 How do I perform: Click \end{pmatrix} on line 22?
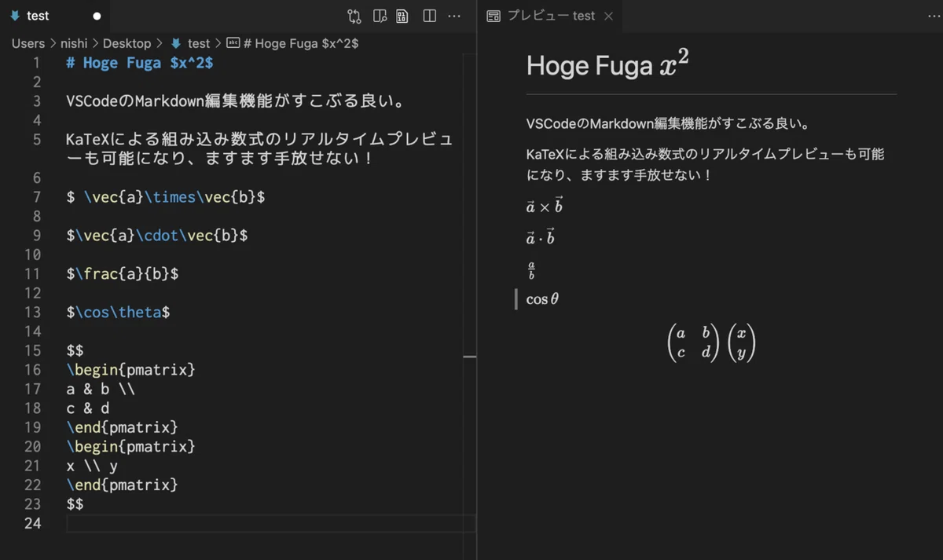point(123,485)
